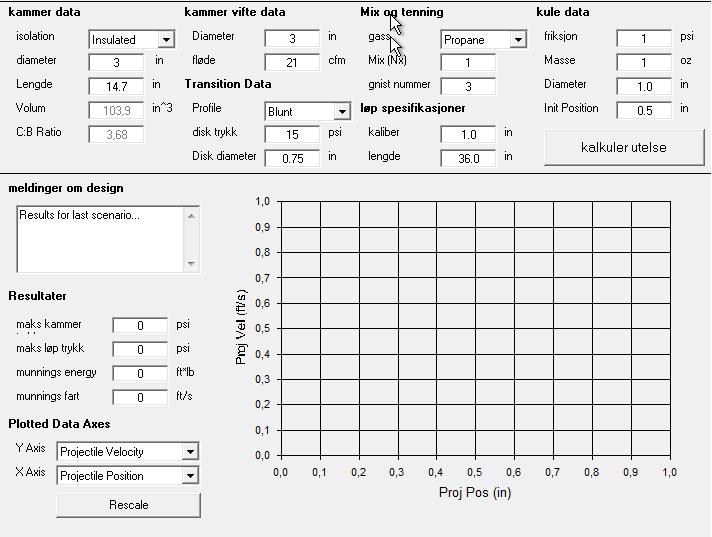Select the Disk diameter input field
This screenshot has width=712, height=537.
tap(292, 158)
